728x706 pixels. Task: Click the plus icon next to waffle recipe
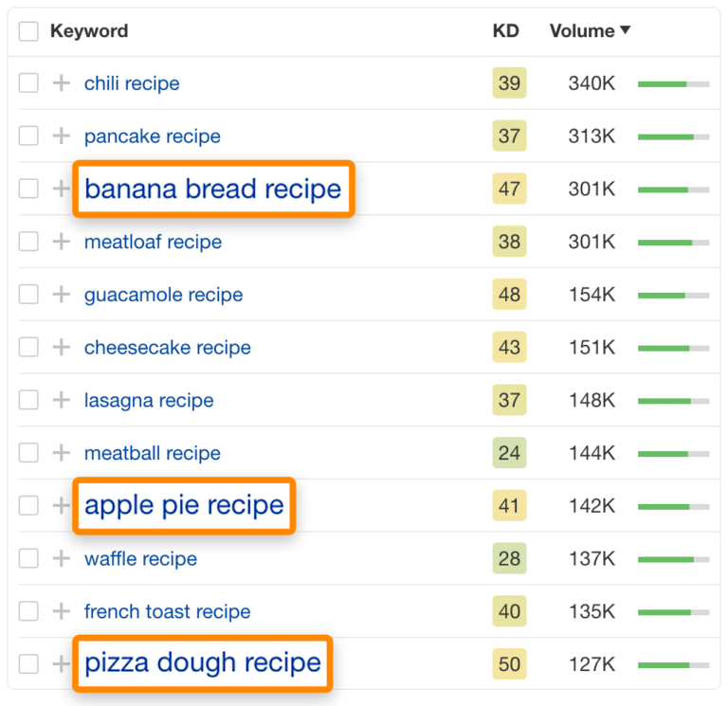61,559
